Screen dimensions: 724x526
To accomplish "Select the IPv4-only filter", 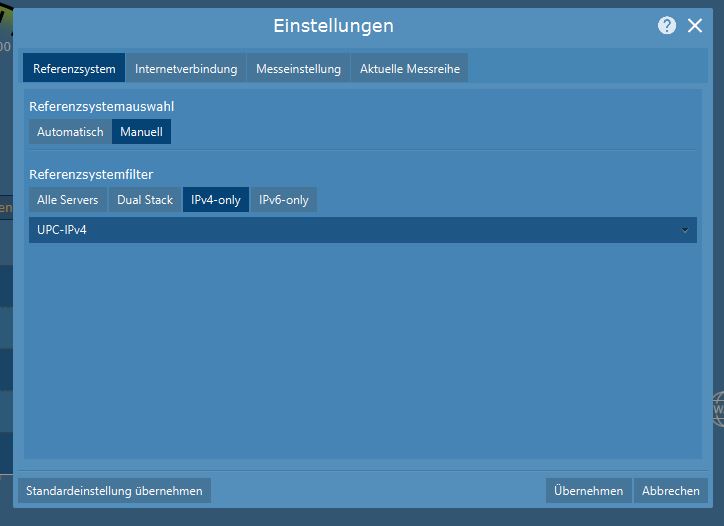I will point(216,200).
